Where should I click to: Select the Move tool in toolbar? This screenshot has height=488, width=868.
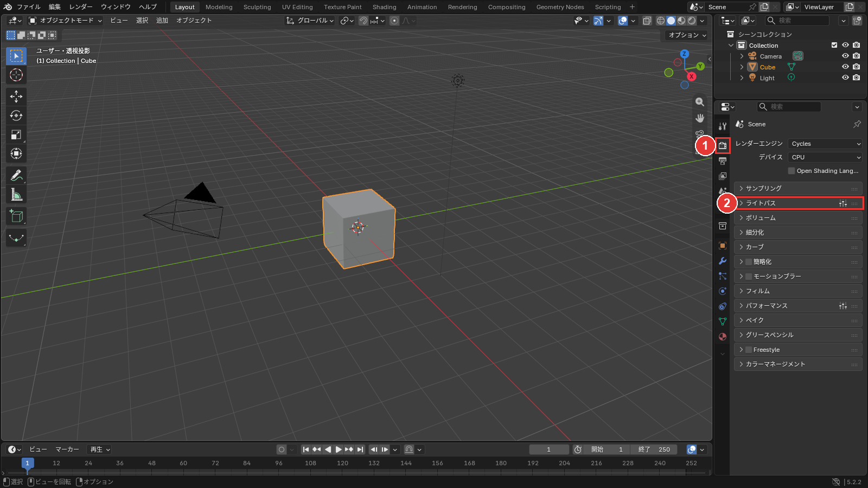point(16,97)
